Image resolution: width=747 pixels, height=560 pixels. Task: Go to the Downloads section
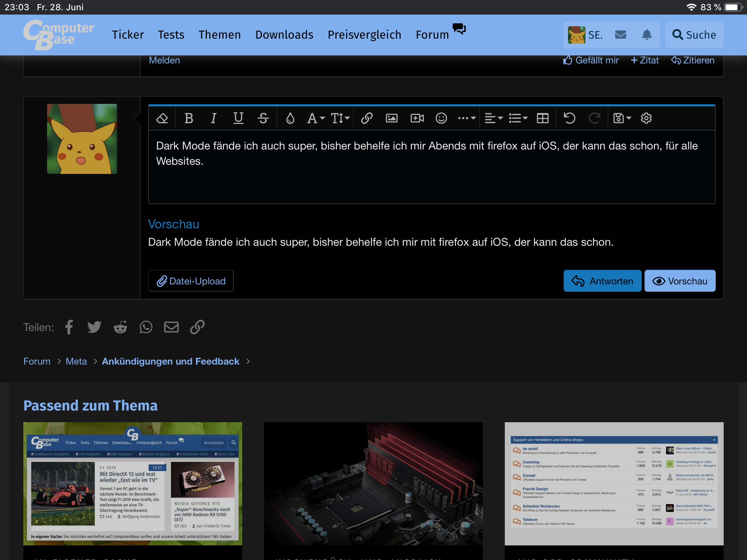pos(284,35)
